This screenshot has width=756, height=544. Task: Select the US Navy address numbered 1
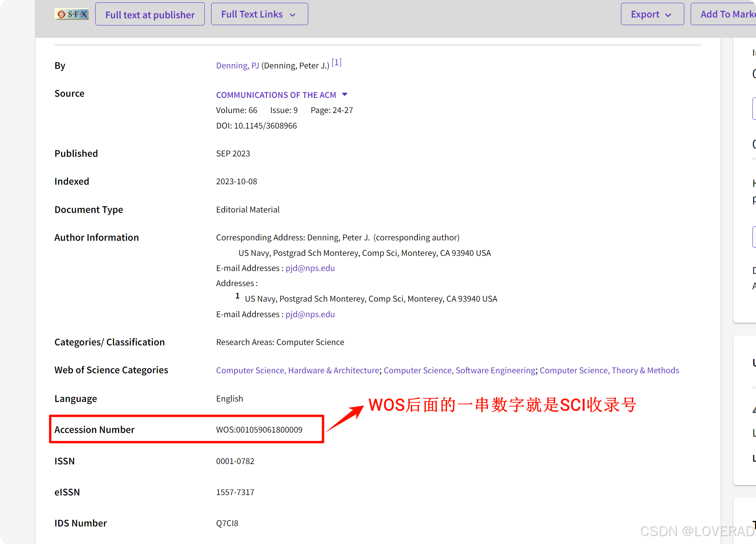pos(371,299)
